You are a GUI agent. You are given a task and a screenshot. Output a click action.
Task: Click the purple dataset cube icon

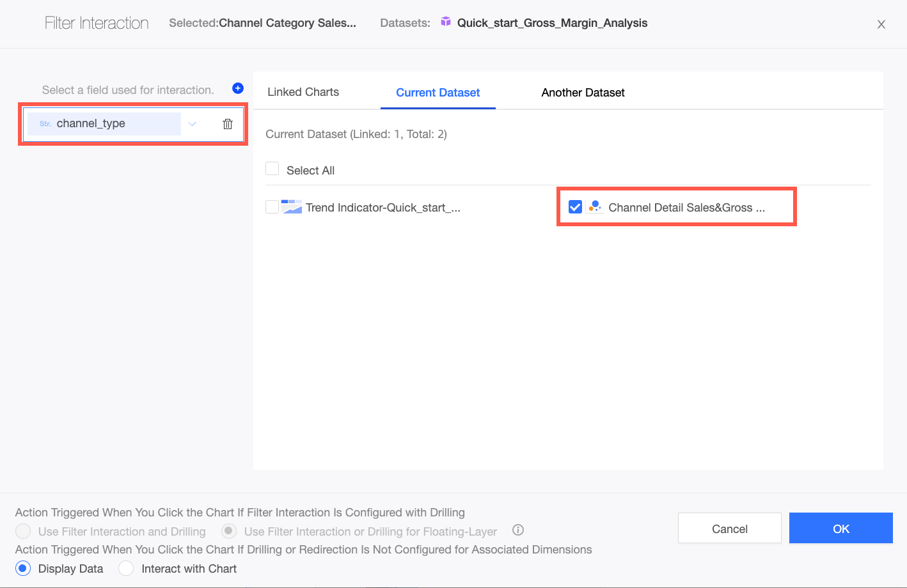coord(446,22)
